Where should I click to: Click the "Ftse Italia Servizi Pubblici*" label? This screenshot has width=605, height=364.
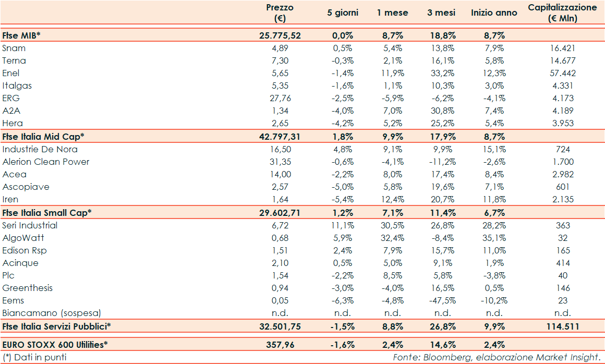pyautogui.click(x=57, y=326)
